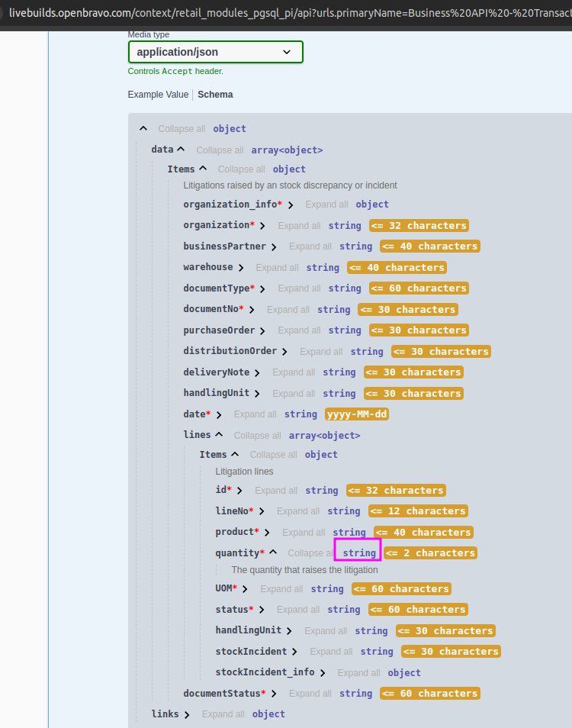The height and width of the screenshot is (728, 572).
Task: Click Collapse all beside lines array
Action: (x=258, y=435)
